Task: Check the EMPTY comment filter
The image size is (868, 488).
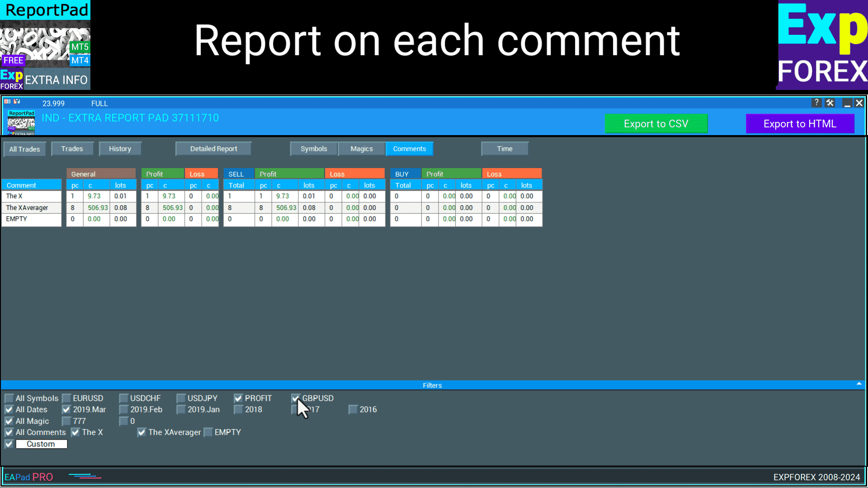Action: (208, 432)
